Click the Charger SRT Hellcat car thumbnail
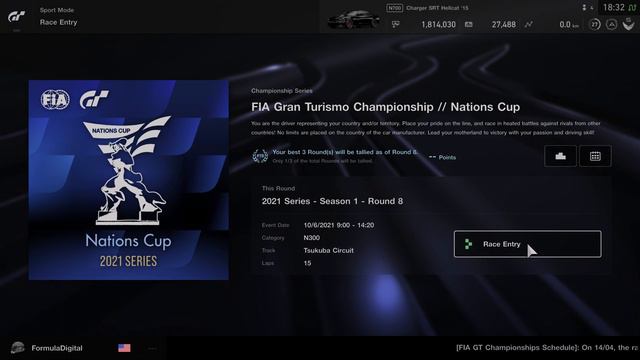This screenshot has height=360, width=640. [x=354, y=19]
